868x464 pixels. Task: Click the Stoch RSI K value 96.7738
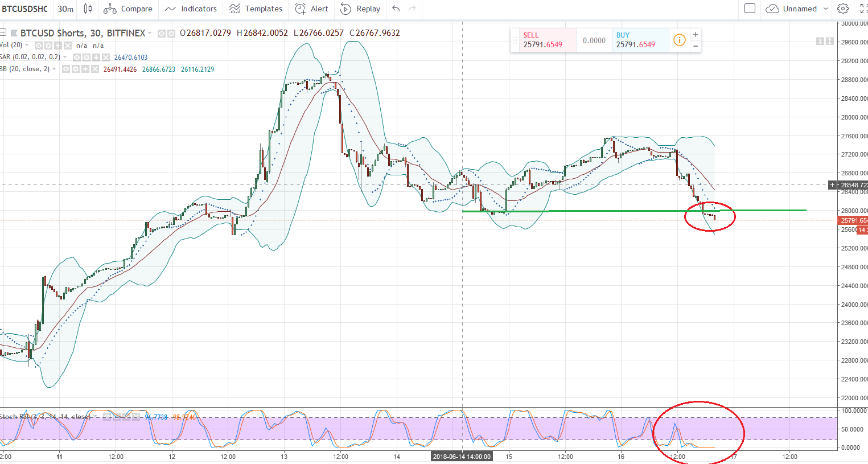click(156, 417)
